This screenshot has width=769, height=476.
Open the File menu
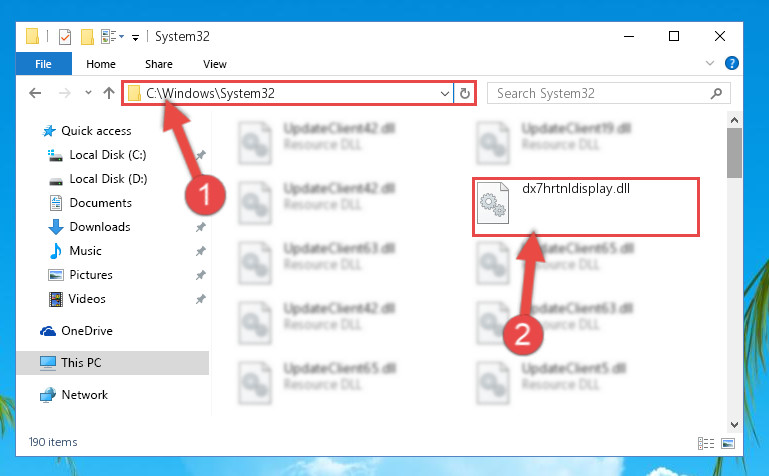pos(43,64)
